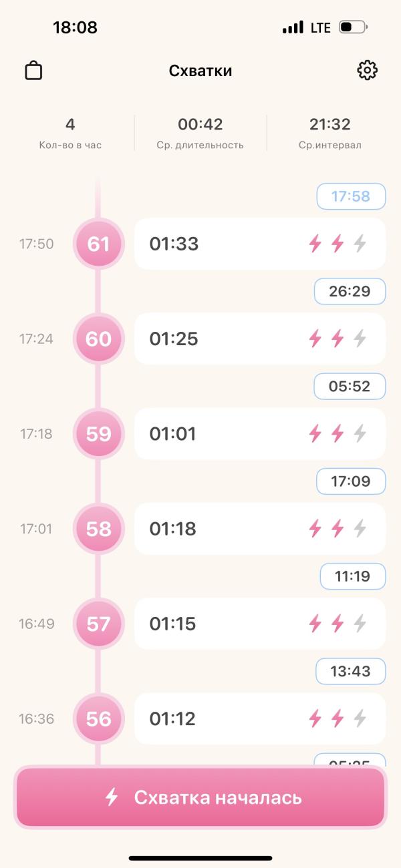Tap the 26:29 interval badge
This screenshot has height=868, width=401.
click(x=350, y=291)
